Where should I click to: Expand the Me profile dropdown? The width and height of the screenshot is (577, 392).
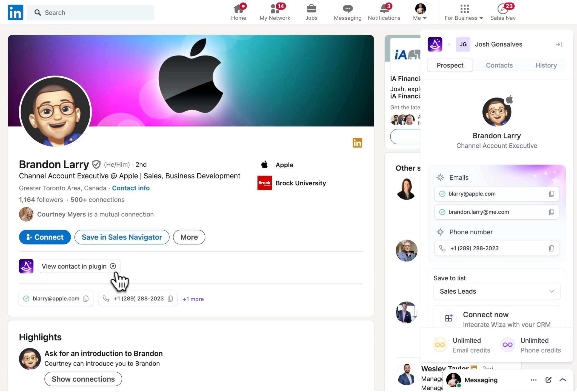420,12
